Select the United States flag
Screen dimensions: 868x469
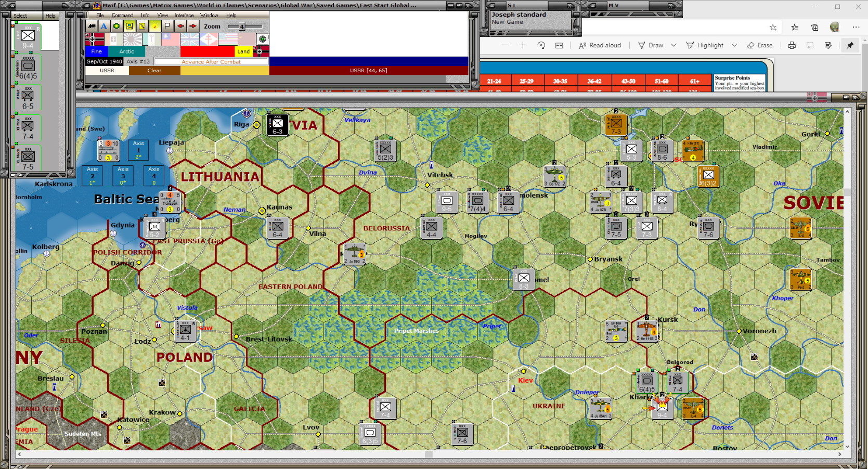coord(228,40)
